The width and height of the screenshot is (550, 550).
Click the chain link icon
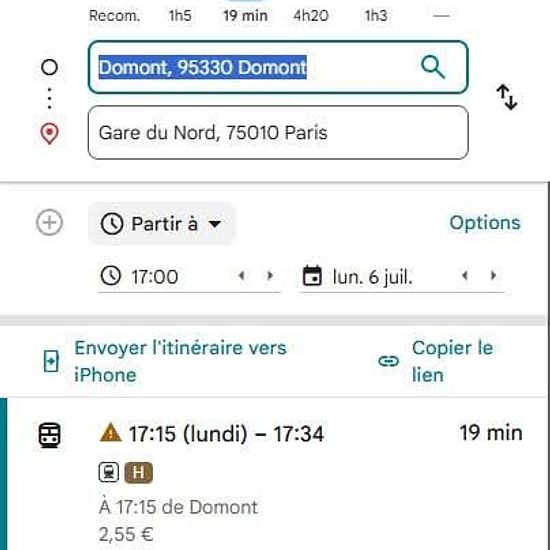[x=389, y=361]
